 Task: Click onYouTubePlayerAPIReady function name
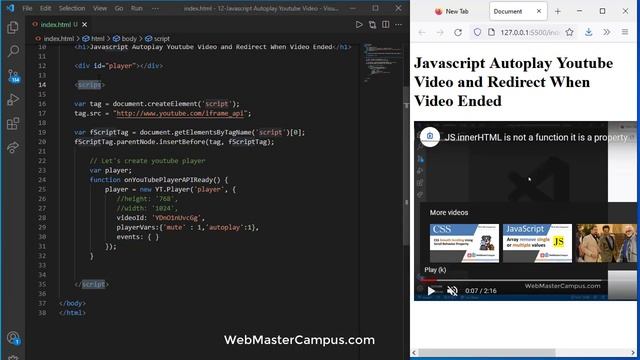pos(168,180)
